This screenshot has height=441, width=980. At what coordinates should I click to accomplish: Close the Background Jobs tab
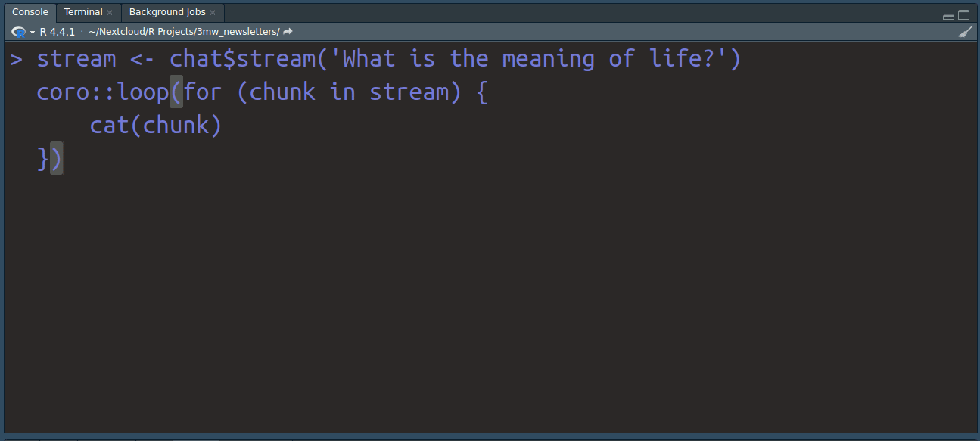pyautogui.click(x=213, y=13)
